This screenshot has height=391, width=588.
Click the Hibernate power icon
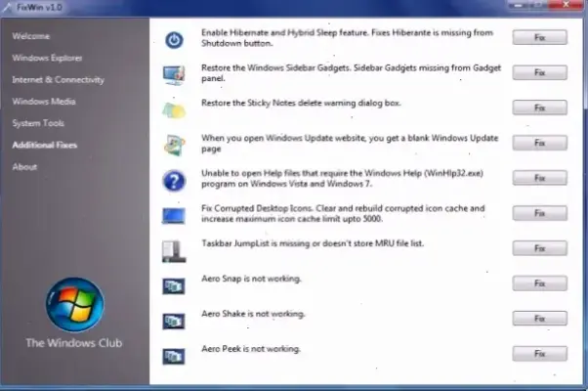174,40
